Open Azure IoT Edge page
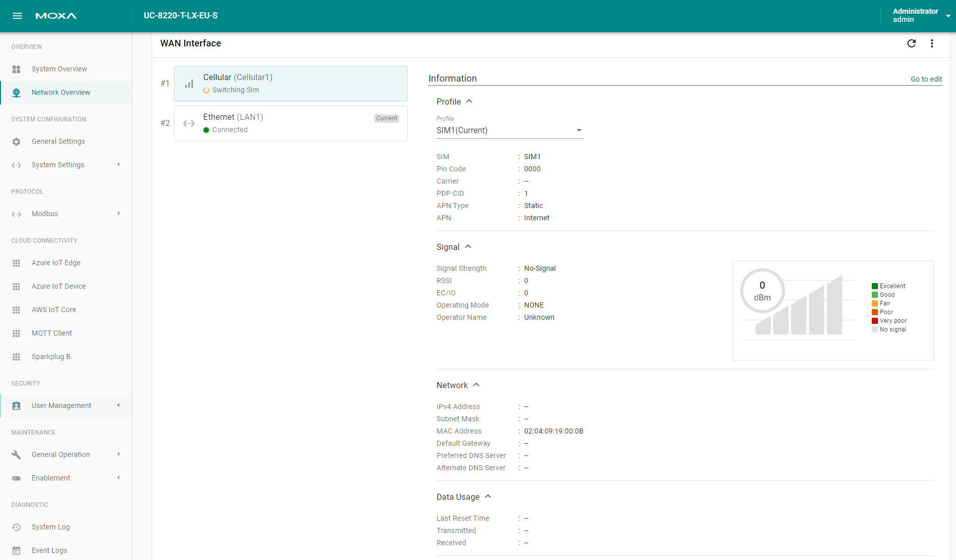 coord(66,263)
